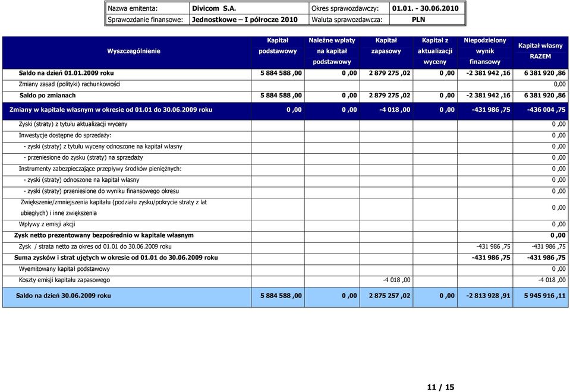This screenshot has width=570, height=392.
Task: Click 'zyski (straty) odnoszone na kapitał własny'
Action: point(81,180)
